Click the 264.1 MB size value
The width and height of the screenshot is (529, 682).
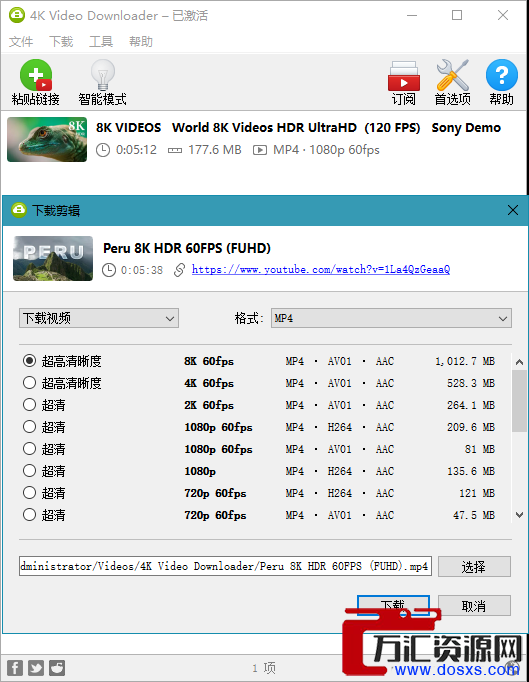(471, 405)
